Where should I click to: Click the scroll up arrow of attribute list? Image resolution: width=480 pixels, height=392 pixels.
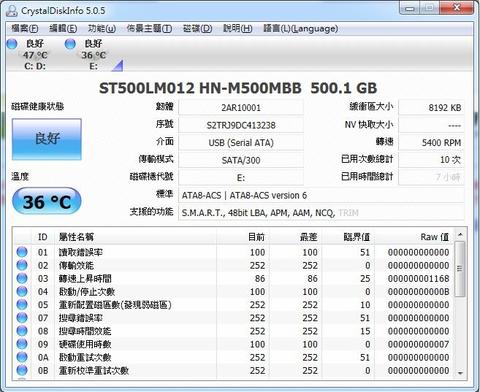click(460, 235)
